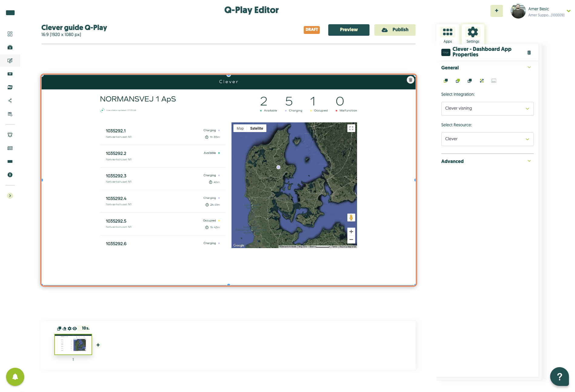Zoom in on the map

(351, 232)
